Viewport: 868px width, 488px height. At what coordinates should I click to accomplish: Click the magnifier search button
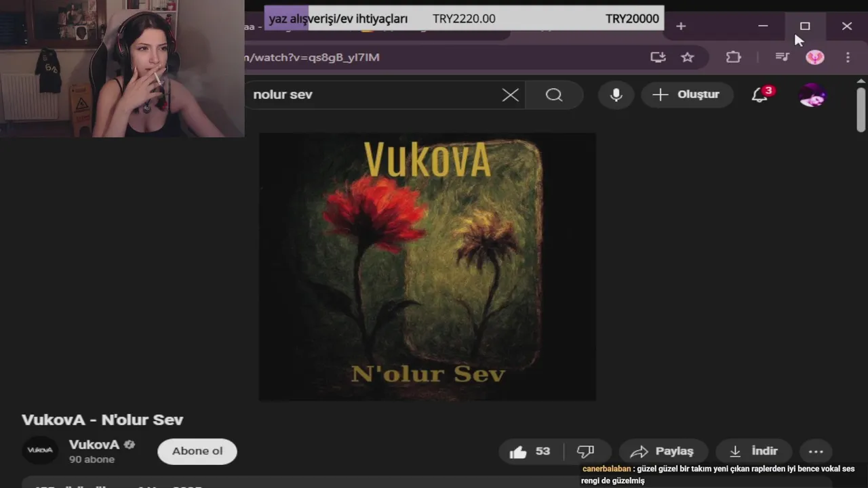tap(555, 95)
